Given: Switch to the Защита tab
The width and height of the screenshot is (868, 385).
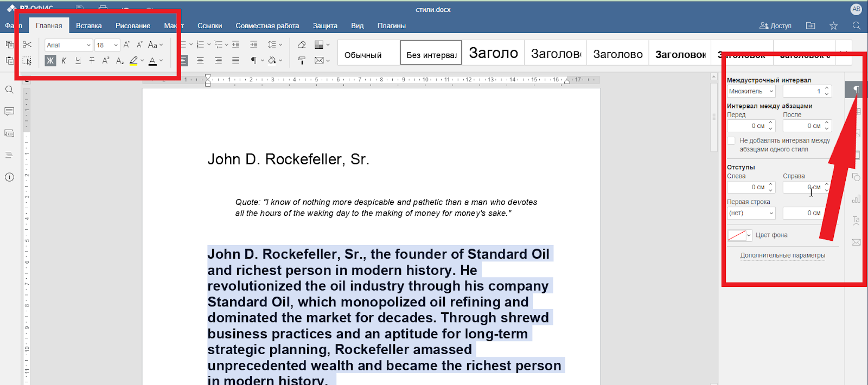Looking at the screenshot, I should coord(325,25).
